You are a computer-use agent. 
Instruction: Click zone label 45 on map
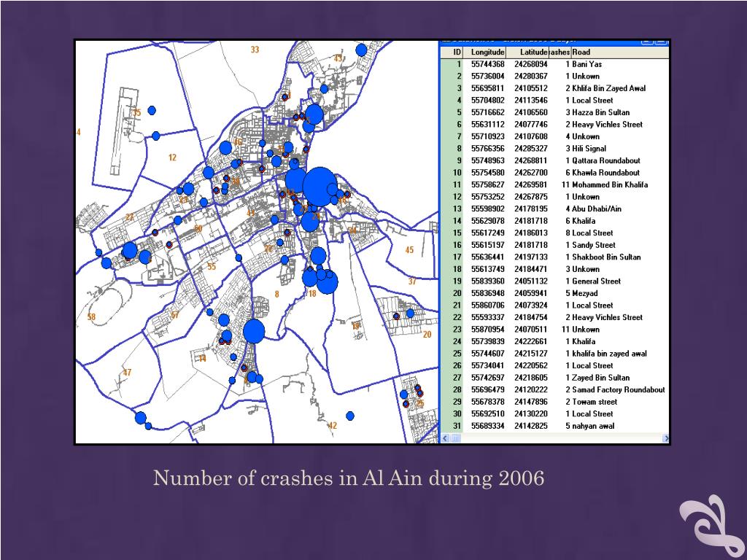tap(409, 250)
